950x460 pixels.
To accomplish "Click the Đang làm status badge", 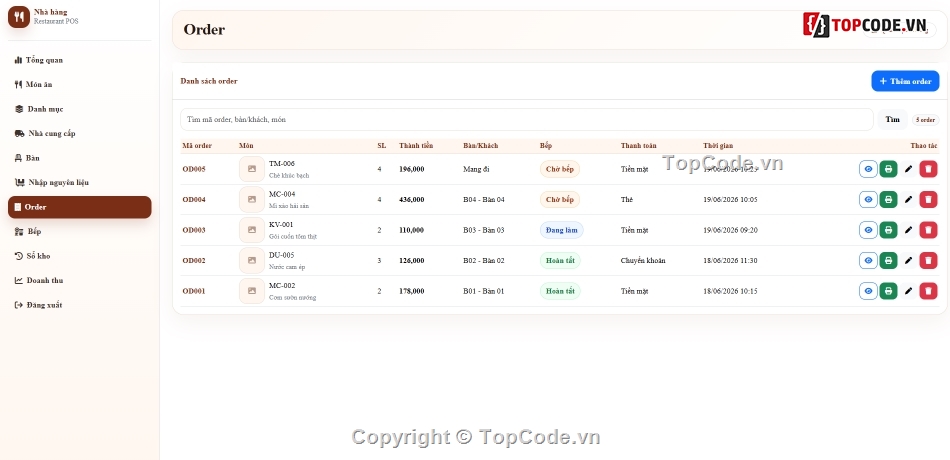I will [x=561, y=230].
